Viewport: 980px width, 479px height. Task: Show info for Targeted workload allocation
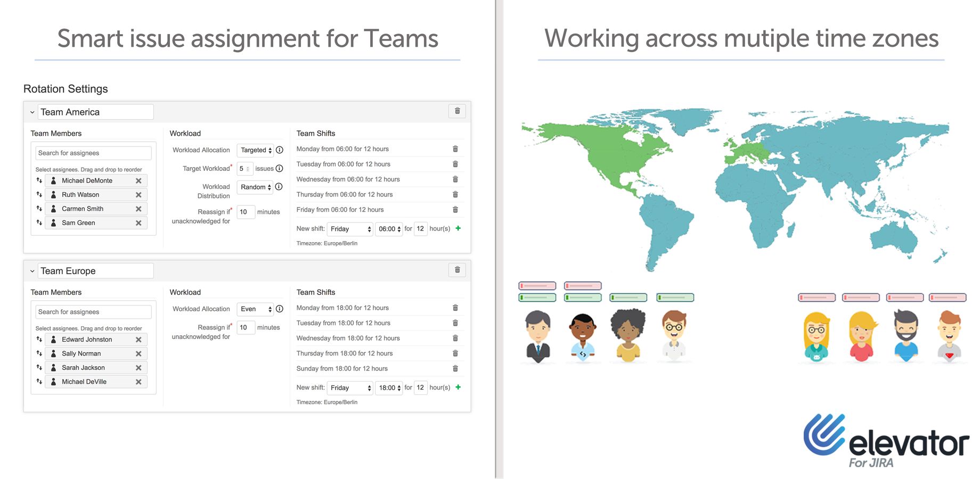(280, 150)
